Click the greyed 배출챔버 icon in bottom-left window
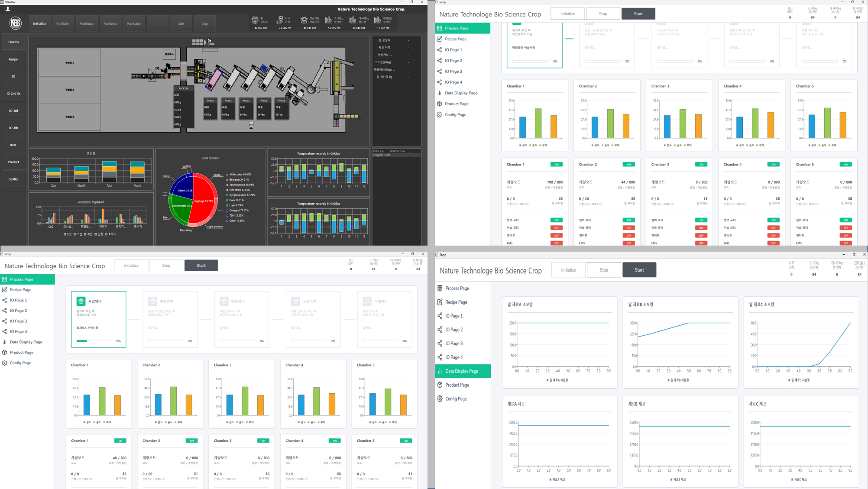 click(224, 301)
